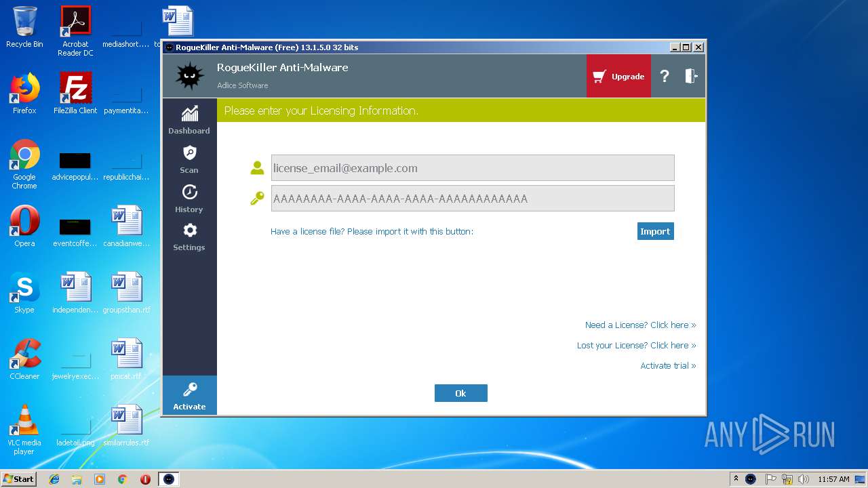
Task: Click RogueKiller taskbar button
Action: [169, 479]
